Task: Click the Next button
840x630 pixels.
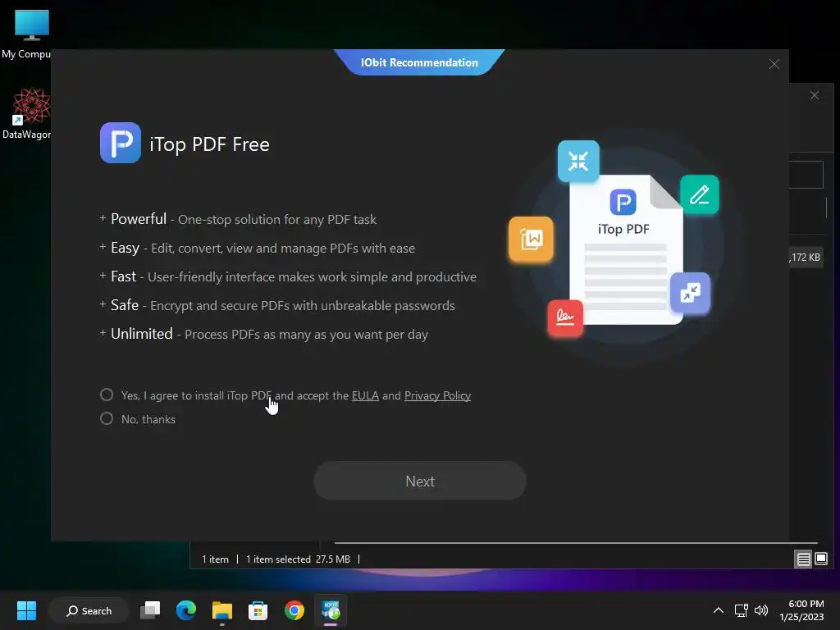Action: (x=420, y=481)
